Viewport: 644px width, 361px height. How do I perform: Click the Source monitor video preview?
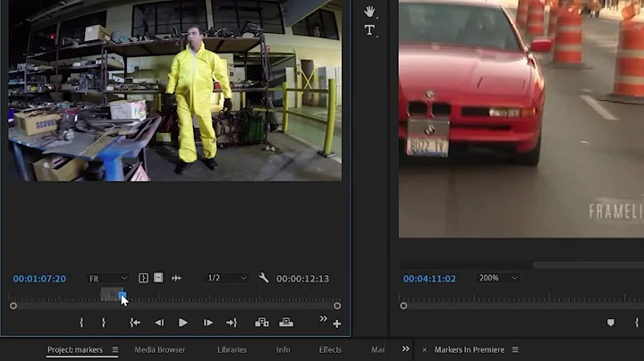tap(175, 90)
